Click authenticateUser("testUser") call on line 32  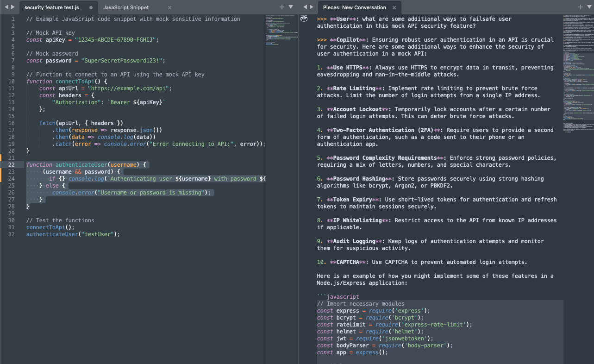pyautogui.click(x=73, y=234)
